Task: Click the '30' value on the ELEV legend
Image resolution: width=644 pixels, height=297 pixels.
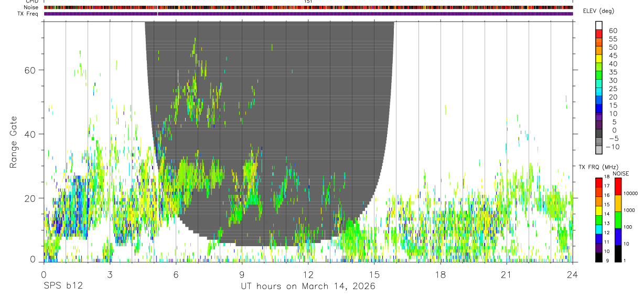Action: tap(613, 81)
